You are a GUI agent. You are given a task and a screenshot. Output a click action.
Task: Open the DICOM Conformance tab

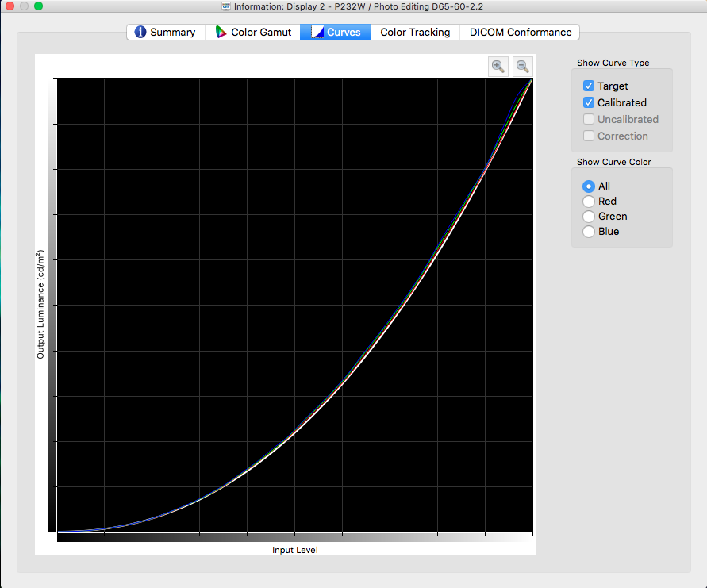(521, 33)
